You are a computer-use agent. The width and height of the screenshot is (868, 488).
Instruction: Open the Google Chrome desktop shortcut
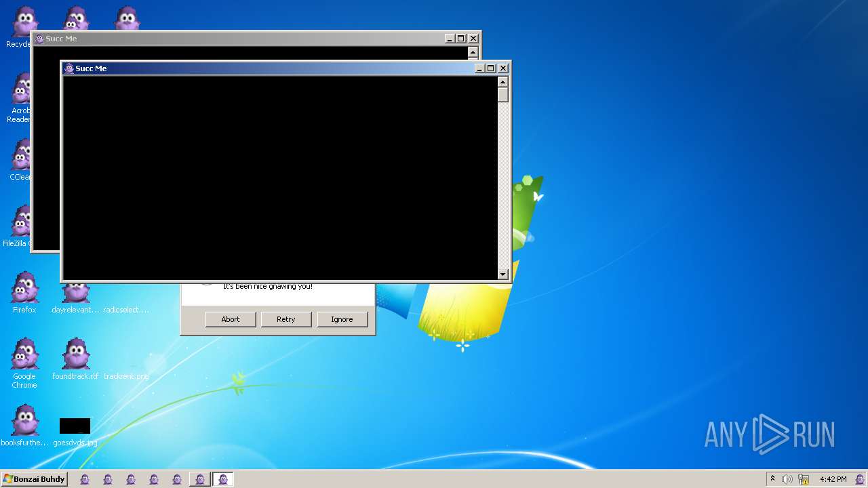[24, 363]
